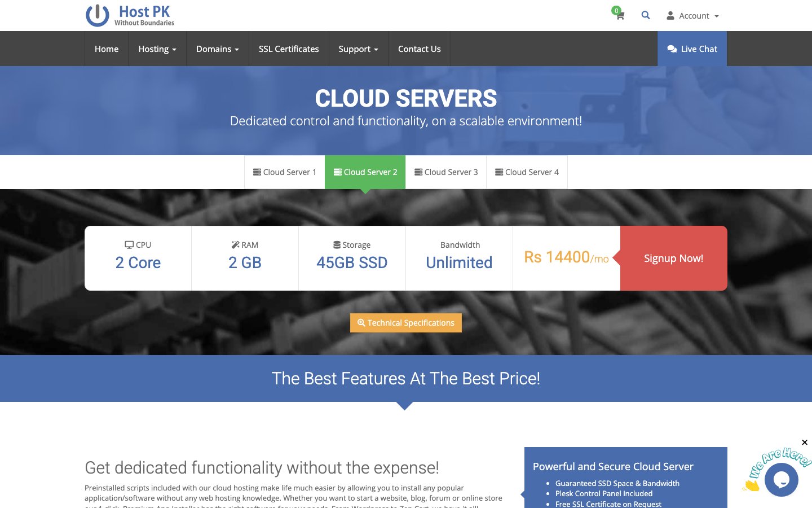
Task: Click 'Plesk Control Panel Included' item
Action: pyautogui.click(x=604, y=493)
